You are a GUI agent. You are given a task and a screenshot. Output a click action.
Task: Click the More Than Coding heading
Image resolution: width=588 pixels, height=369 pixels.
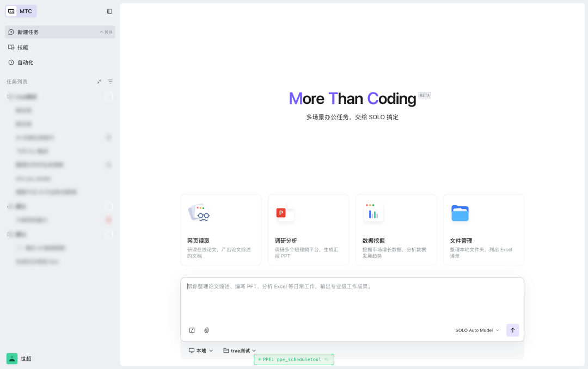[x=352, y=99]
